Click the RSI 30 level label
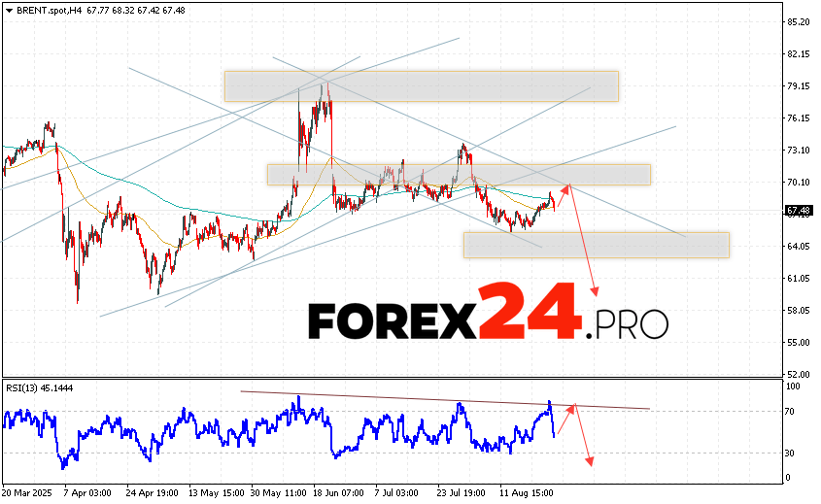Image resolution: width=821 pixels, height=504 pixels. [791, 454]
